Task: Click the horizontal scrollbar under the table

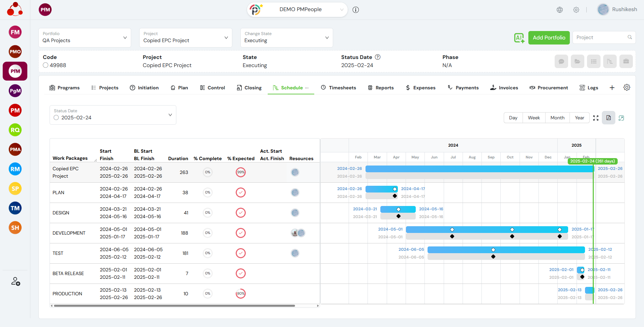Action: [x=174, y=306]
